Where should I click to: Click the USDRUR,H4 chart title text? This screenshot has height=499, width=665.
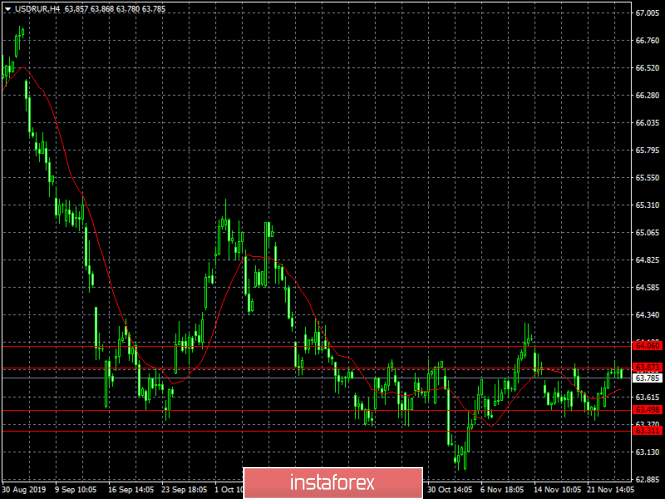pos(37,9)
